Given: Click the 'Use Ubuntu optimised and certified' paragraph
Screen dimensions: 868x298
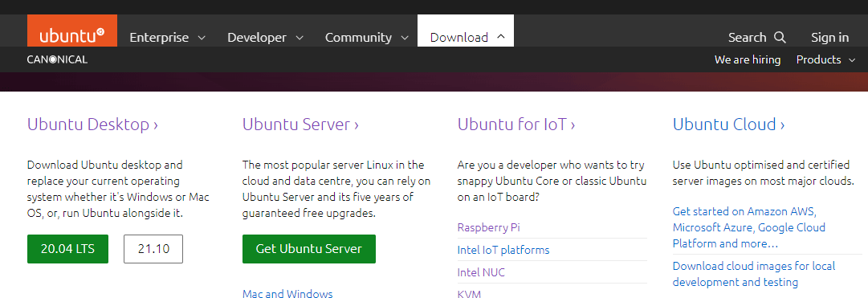Looking at the screenshot, I should [x=763, y=173].
